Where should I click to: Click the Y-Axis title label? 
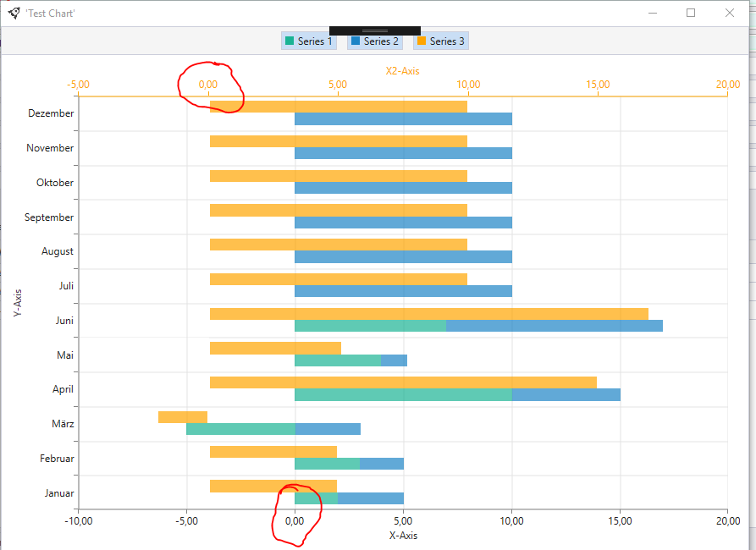(18, 303)
